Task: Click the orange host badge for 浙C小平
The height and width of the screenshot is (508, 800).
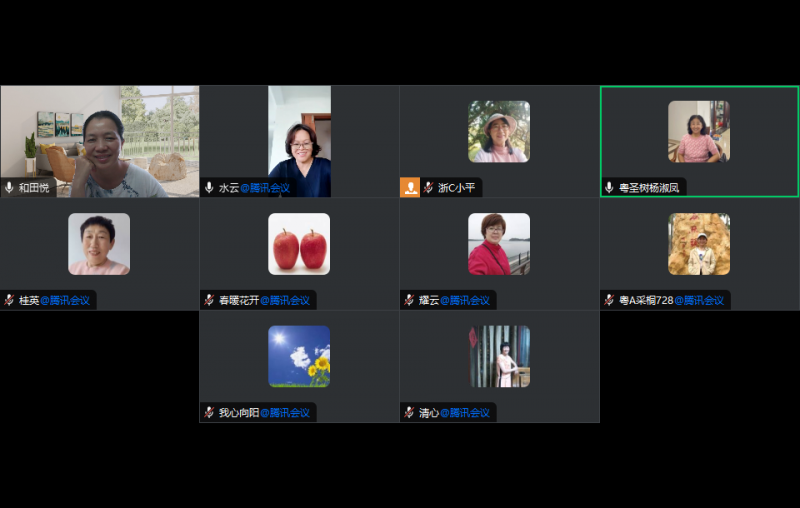Action: [410, 188]
